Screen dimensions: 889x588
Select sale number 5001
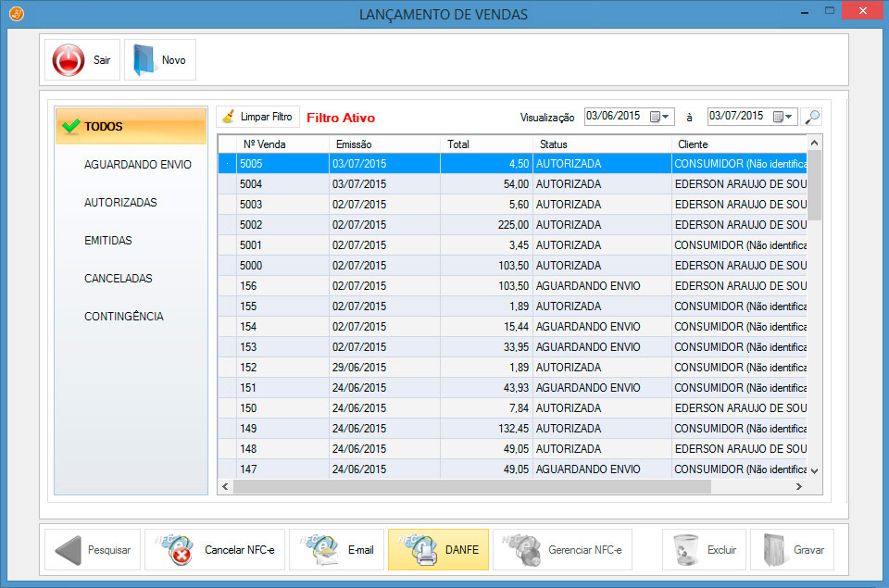click(x=251, y=245)
